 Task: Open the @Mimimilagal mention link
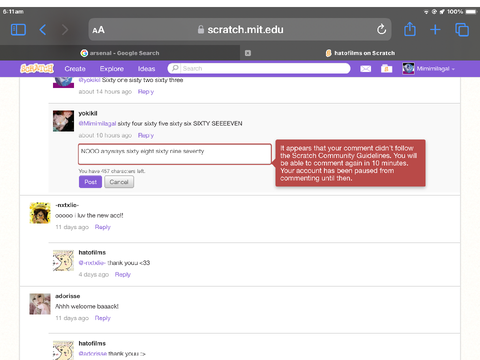pos(97,124)
